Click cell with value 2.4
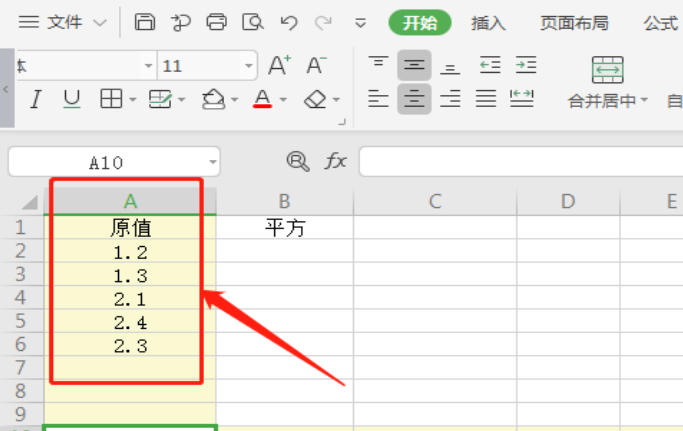 click(x=130, y=322)
